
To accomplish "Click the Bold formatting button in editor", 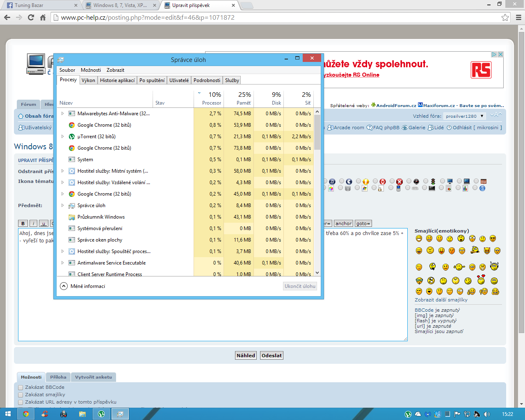I will 23,224.
